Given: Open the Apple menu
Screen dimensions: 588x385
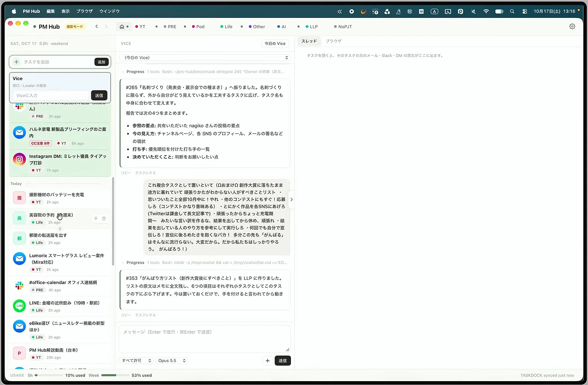Looking at the screenshot, I should tap(14, 11).
